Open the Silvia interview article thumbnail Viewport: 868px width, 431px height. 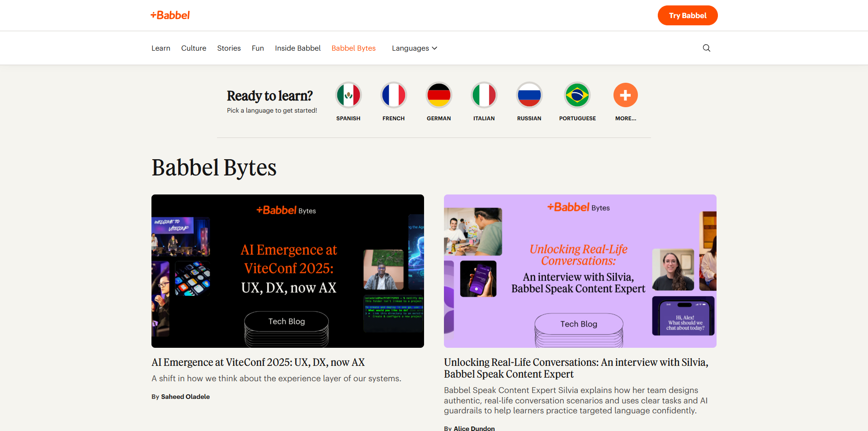coord(580,271)
